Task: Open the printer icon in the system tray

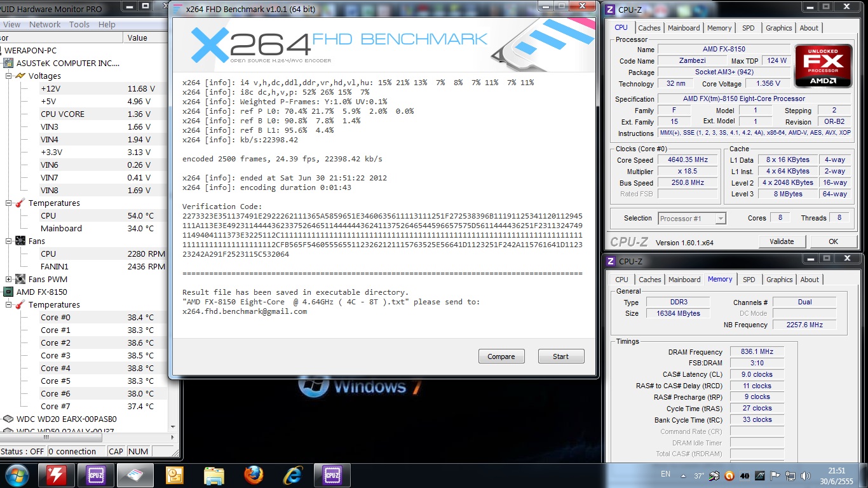Action: [714, 475]
